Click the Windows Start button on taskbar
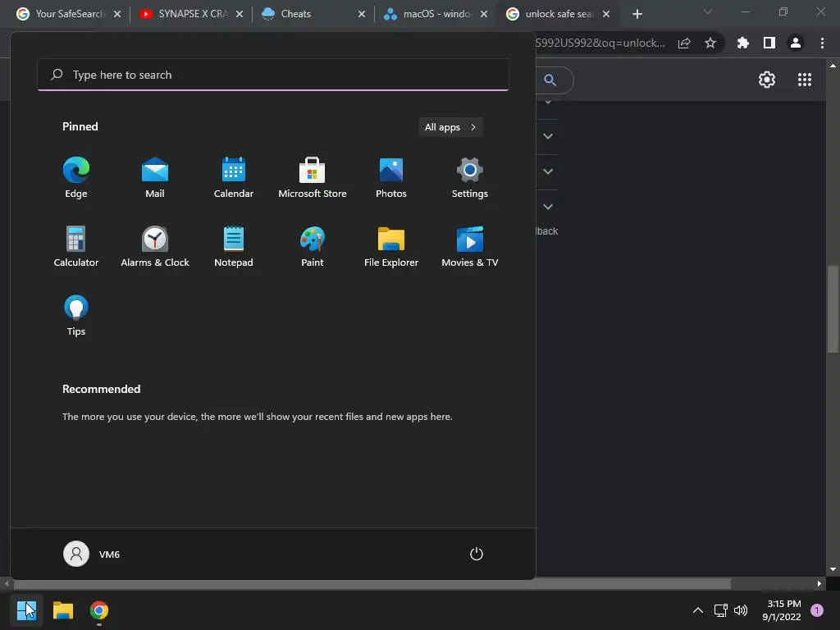 (x=26, y=610)
